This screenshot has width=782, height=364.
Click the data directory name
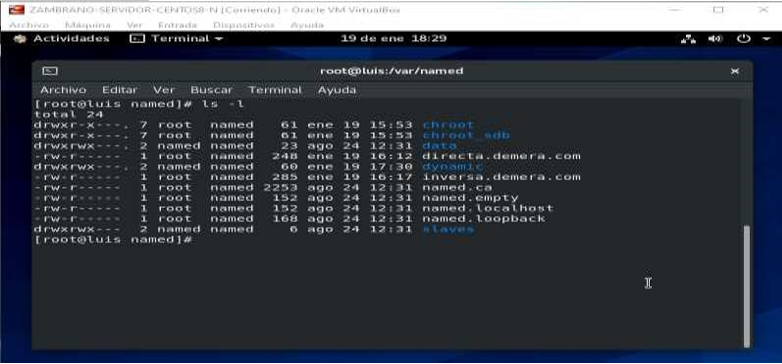pyautogui.click(x=439, y=146)
